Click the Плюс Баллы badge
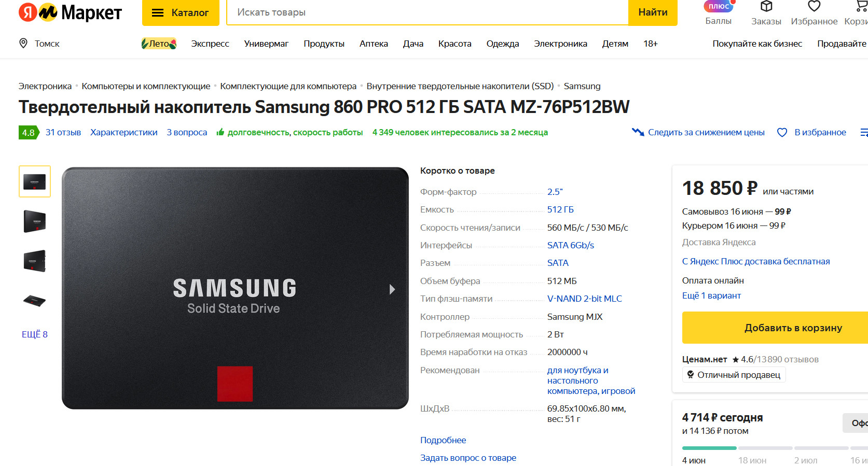The height and width of the screenshot is (466, 868). [x=719, y=7]
